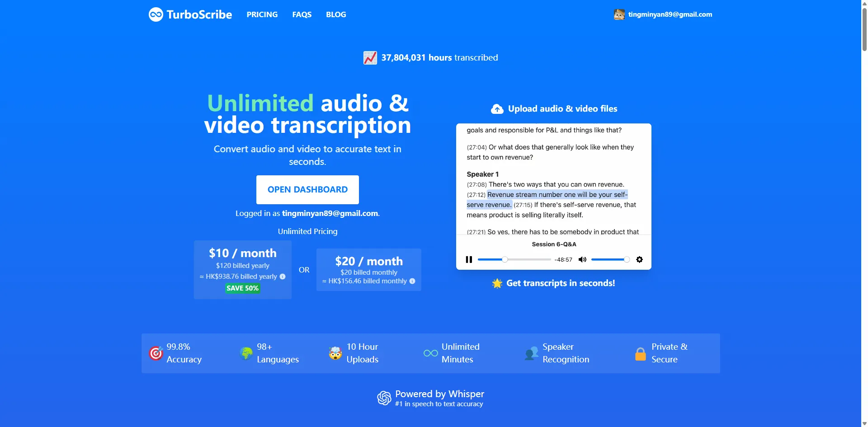Open the Pricing page from navigation
The height and width of the screenshot is (427, 868).
(262, 14)
